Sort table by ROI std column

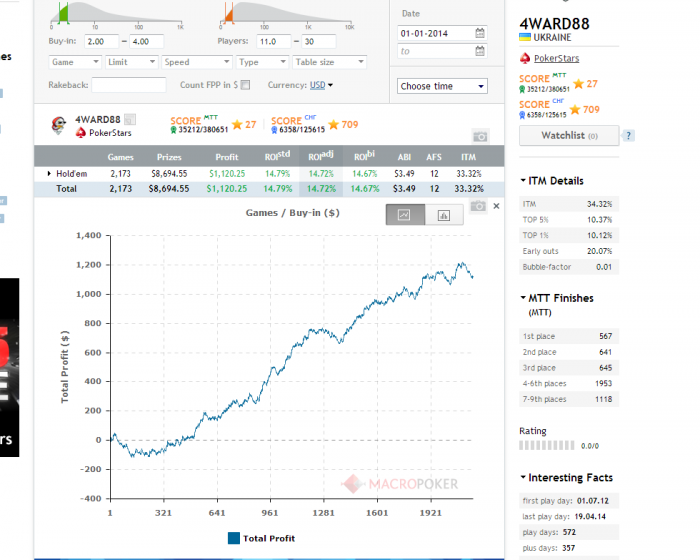277,156
